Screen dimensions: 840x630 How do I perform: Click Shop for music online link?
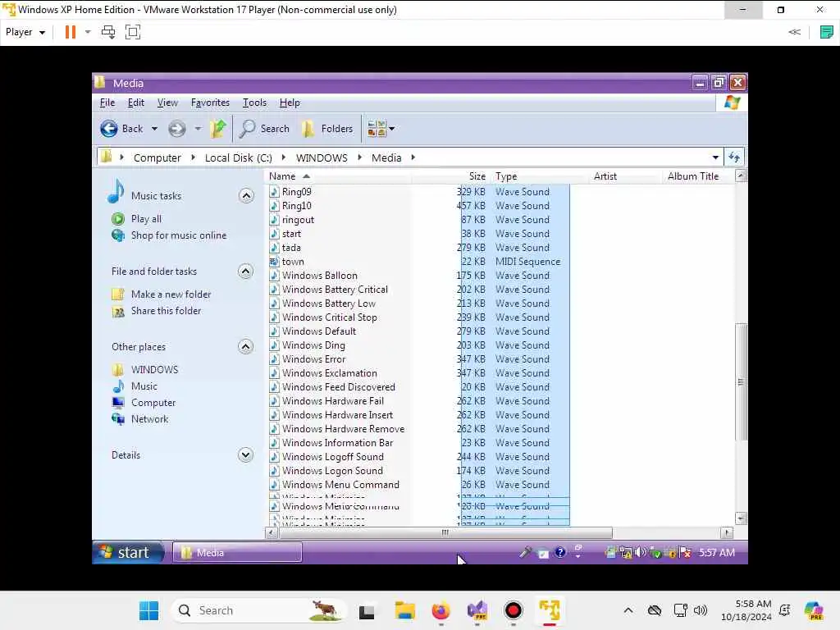tap(179, 235)
